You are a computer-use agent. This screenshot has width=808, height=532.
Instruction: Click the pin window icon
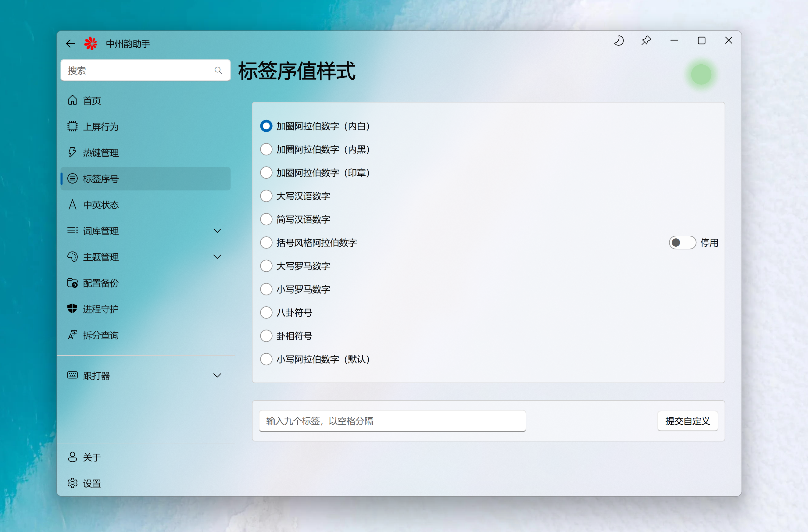[x=646, y=41]
